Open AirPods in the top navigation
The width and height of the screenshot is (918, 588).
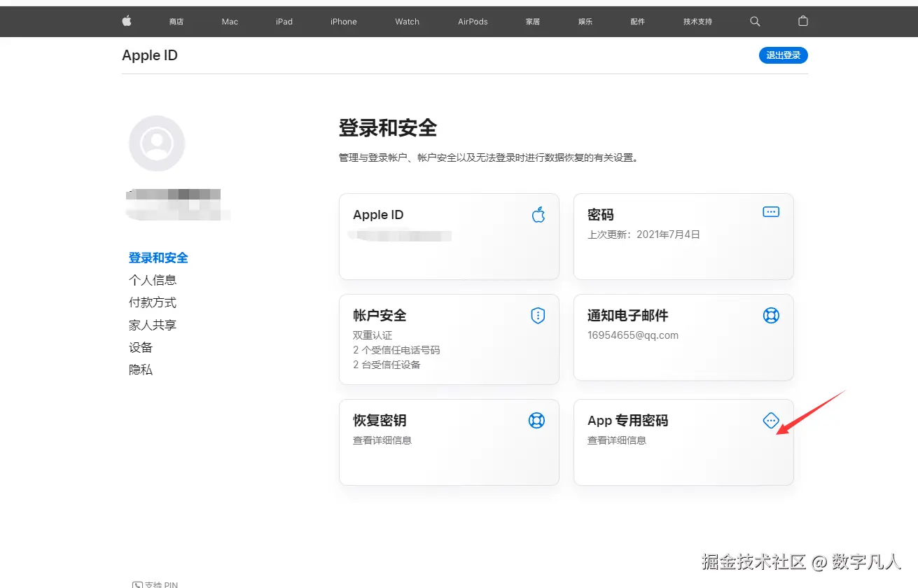click(x=473, y=22)
